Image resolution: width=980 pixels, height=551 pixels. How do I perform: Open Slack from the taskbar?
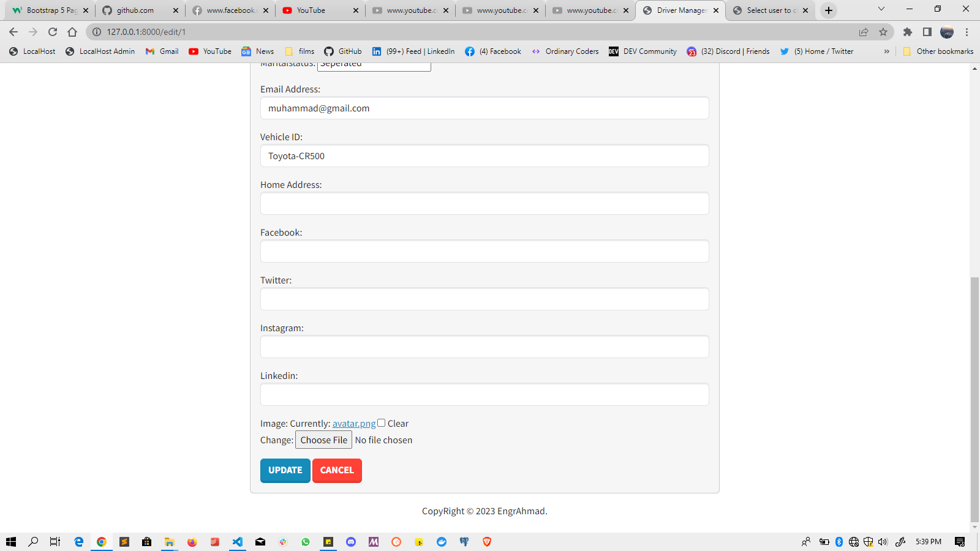pyautogui.click(x=283, y=542)
